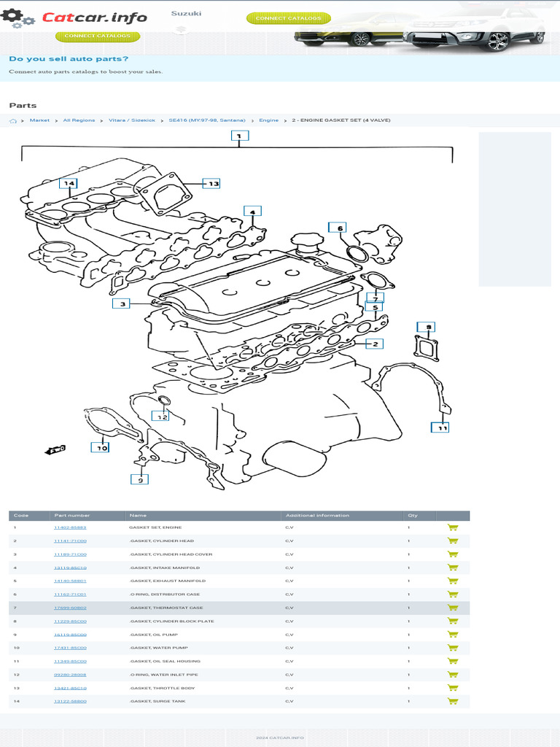Select diagram callout label 1
Screen dimensions: 560x747
point(239,136)
